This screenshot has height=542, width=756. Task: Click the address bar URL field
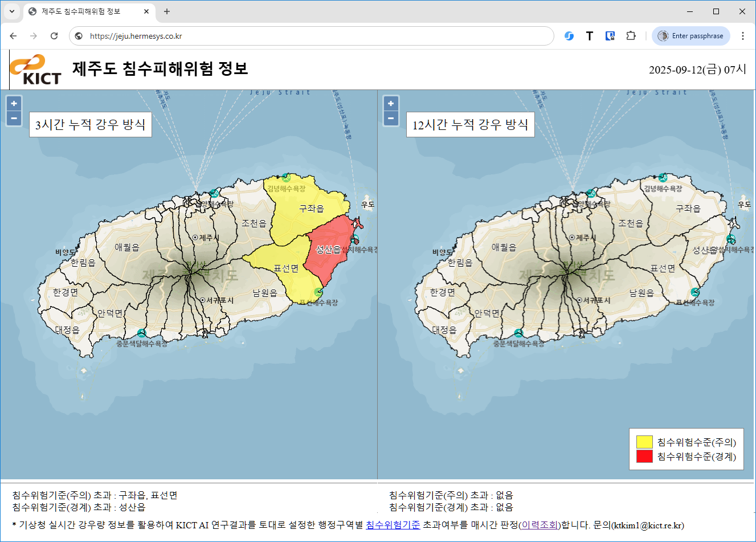coord(313,36)
